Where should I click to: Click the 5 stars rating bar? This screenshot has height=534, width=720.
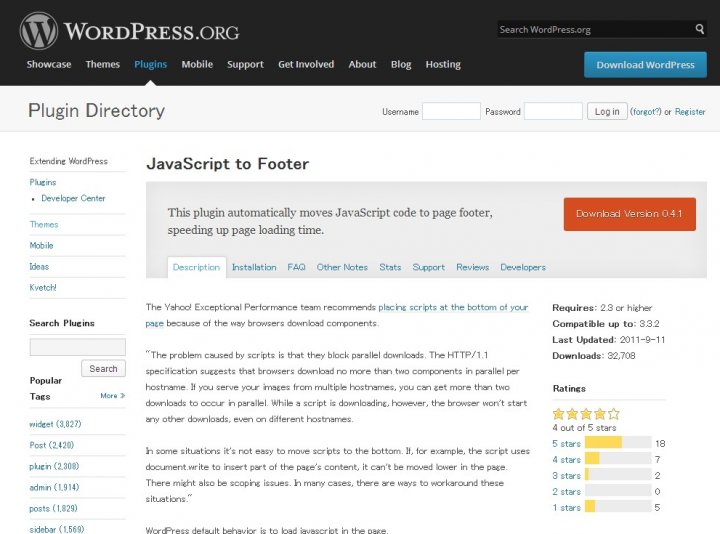click(x=618, y=443)
